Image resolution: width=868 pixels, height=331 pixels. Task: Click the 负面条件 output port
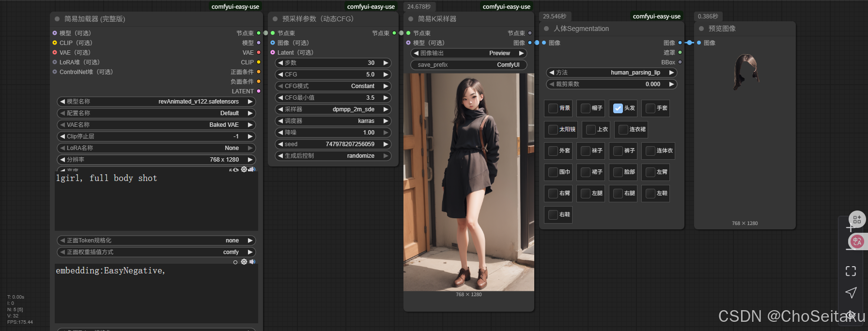259,81
